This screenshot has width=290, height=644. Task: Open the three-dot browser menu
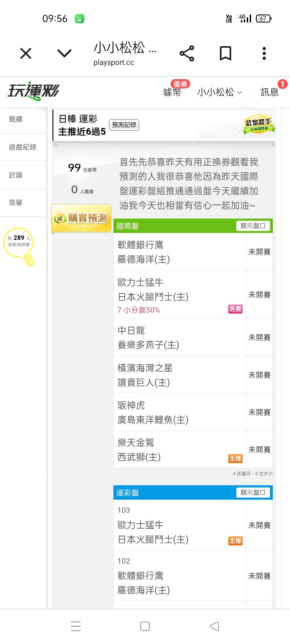[264, 53]
